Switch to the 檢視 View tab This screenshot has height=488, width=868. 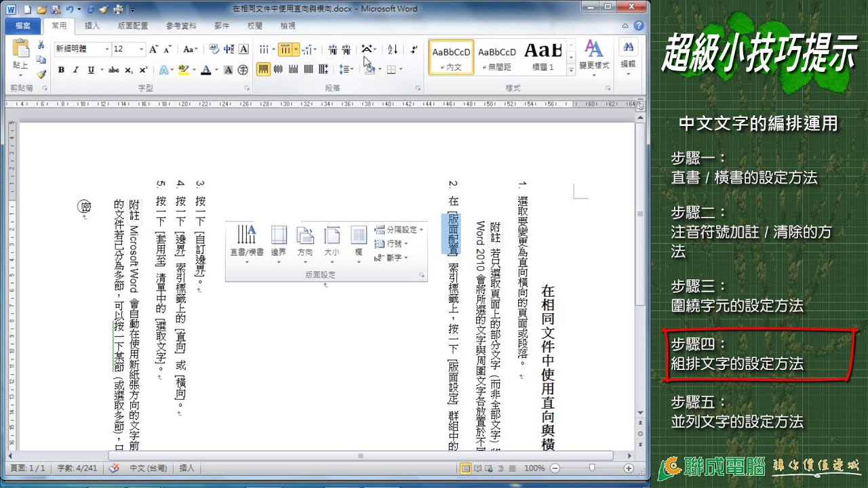point(288,26)
